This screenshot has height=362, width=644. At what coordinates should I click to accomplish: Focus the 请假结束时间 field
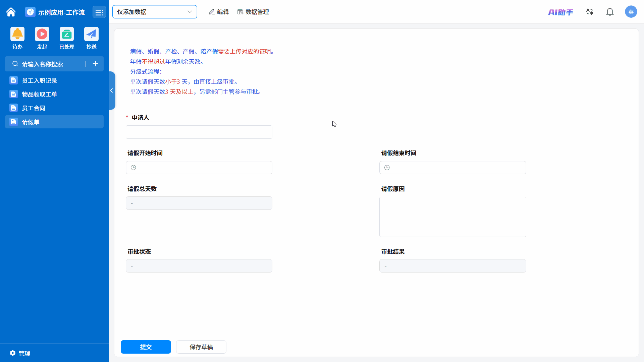pyautogui.click(x=453, y=168)
